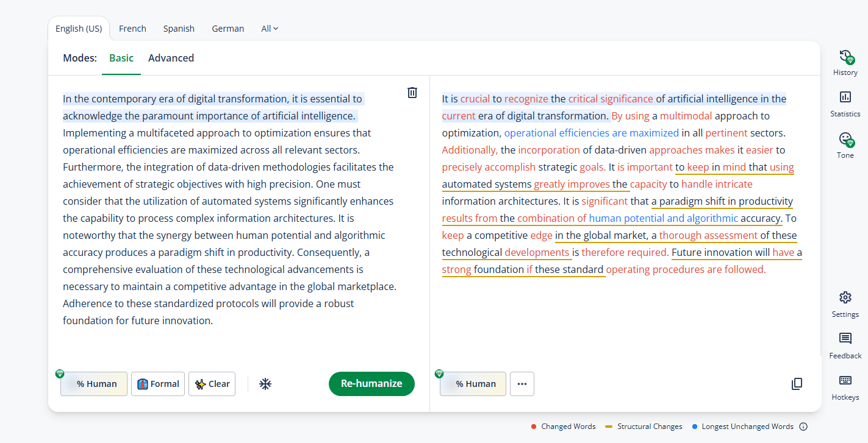The image size is (868, 443).
Task: Click the left % Human button
Action: point(94,384)
